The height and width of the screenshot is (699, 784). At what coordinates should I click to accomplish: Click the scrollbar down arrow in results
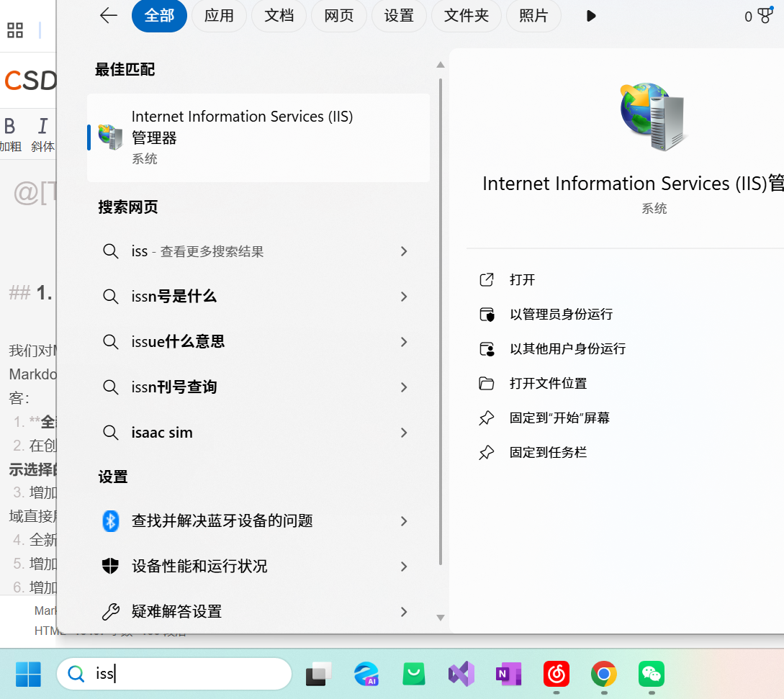[441, 618]
